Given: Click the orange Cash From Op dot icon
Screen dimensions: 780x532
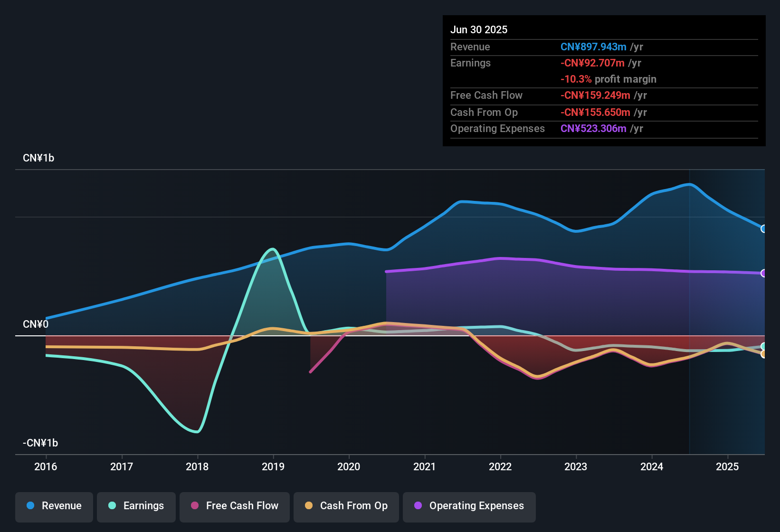Looking at the screenshot, I should point(308,505).
